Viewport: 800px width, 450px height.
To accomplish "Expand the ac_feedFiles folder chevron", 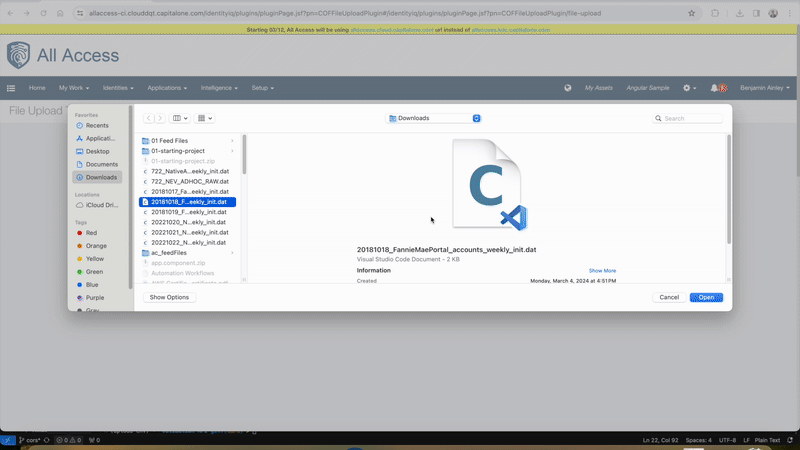I will click(232, 253).
